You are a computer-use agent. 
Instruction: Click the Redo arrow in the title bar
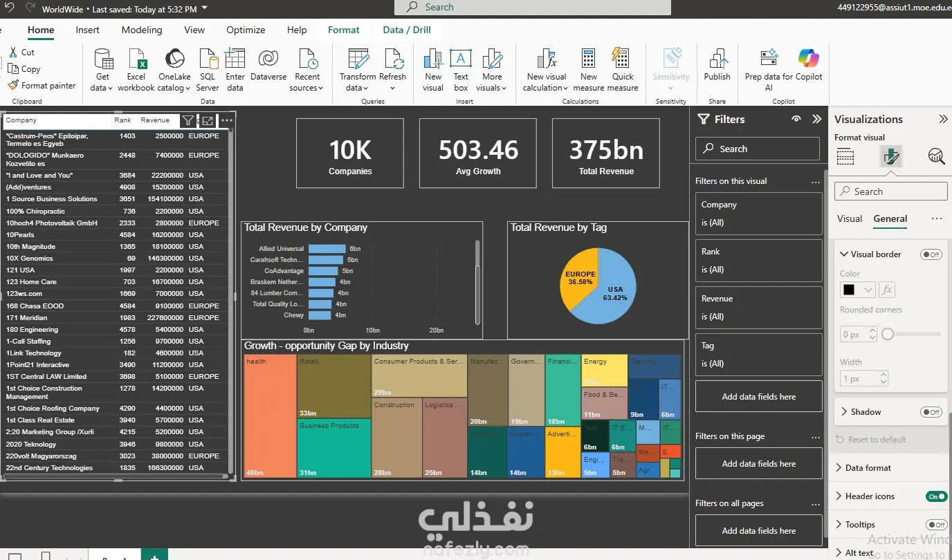point(30,8)
